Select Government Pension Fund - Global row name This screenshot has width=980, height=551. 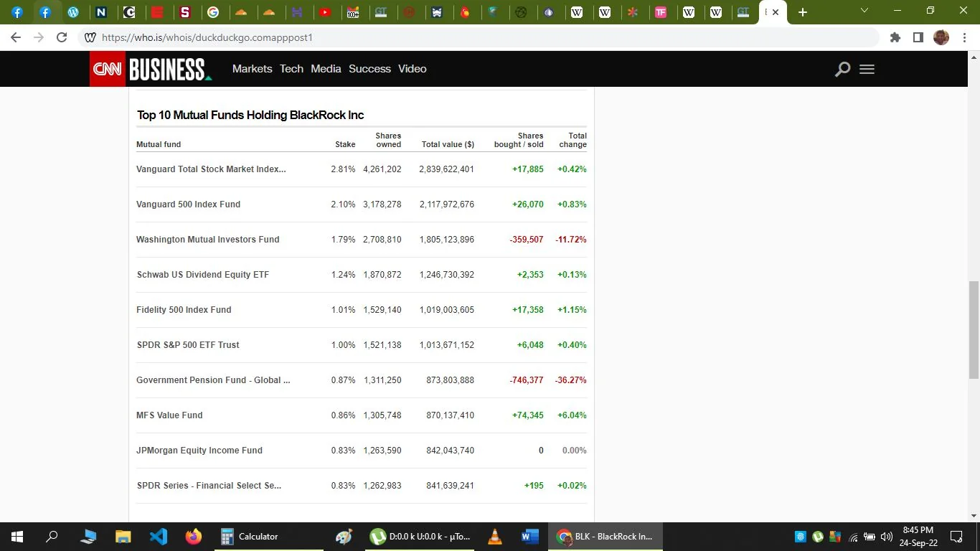213,380
